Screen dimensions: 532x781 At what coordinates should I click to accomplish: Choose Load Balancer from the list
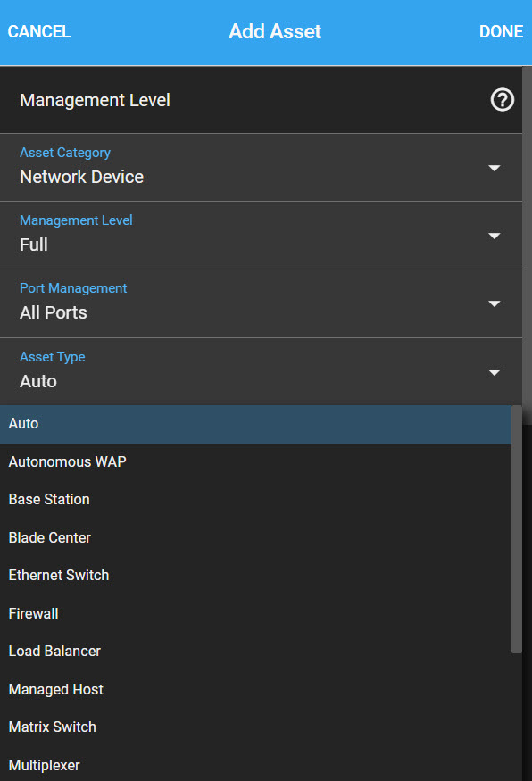click(x=255, y=651)
